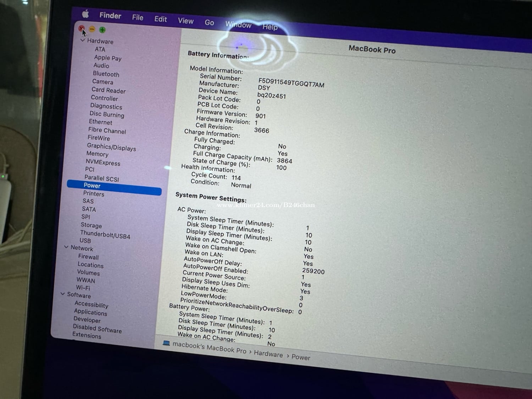Click the yellow minimize window button
Image resolution: width=532 pixels, height=399 pixels.
point(92,29)
